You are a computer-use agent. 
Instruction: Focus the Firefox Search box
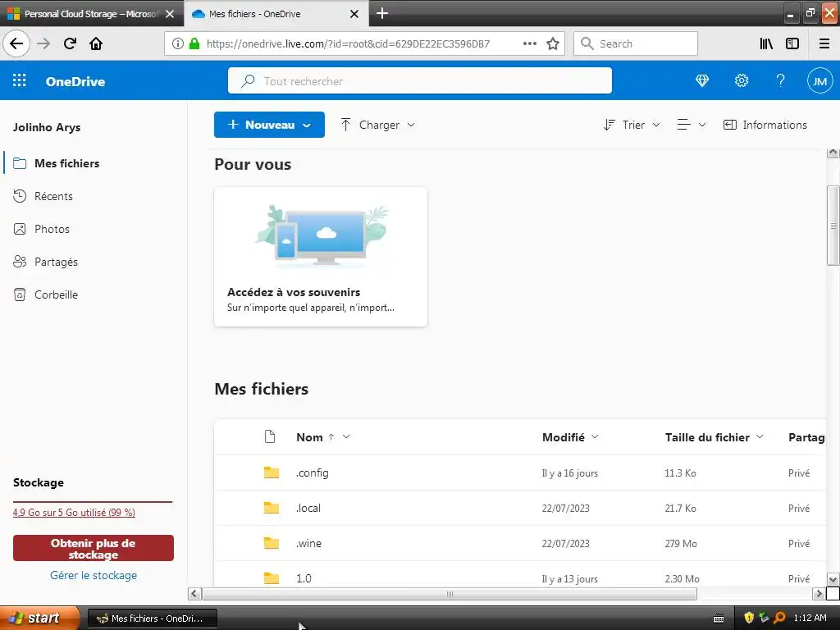click(636, 43)
